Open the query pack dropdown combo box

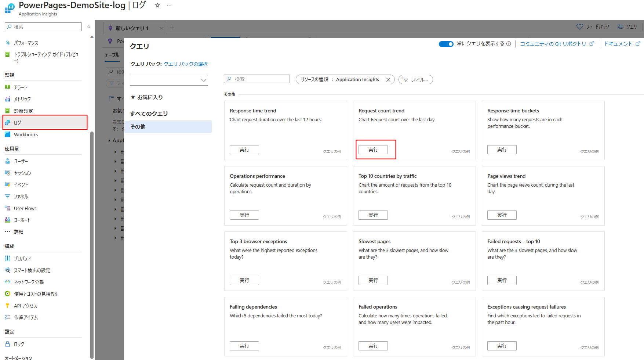[169, 80]
